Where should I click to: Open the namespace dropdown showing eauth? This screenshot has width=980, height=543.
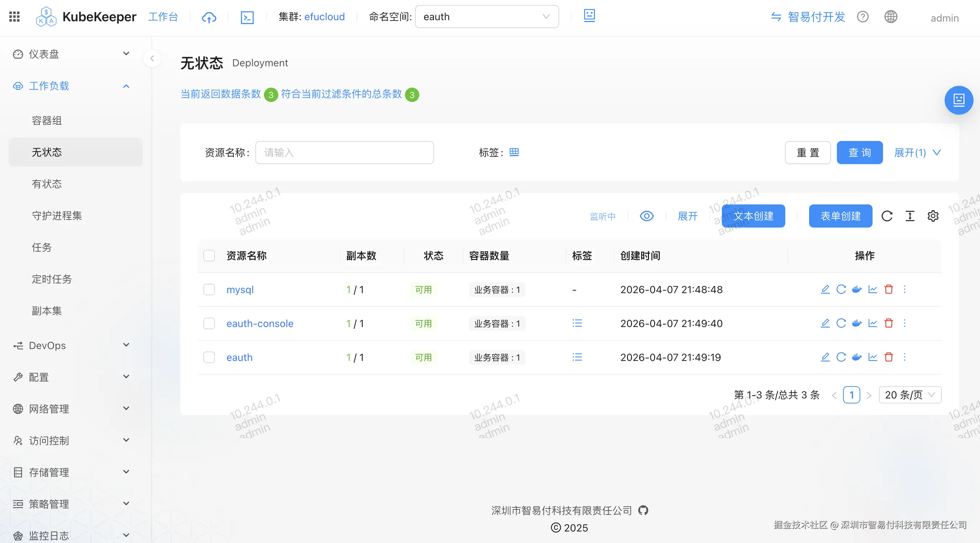pyautogui.click(x=487, y=17)
